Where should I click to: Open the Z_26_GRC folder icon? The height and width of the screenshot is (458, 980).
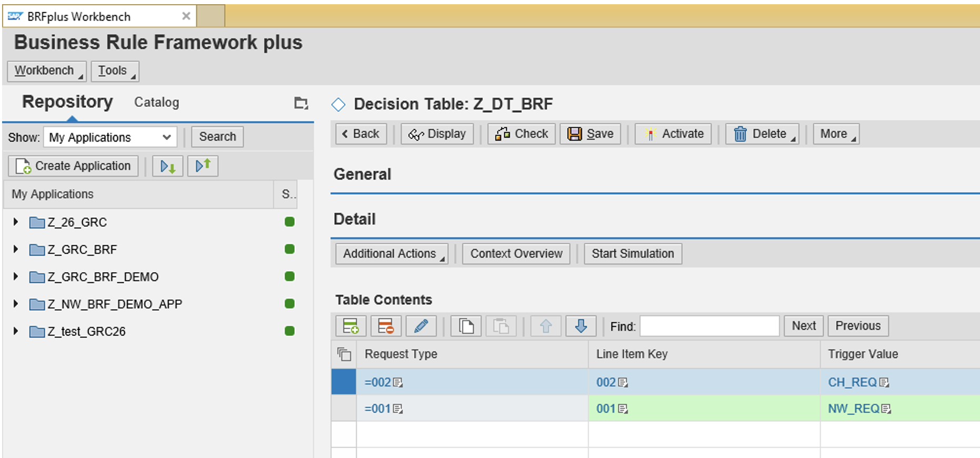click(x=37, y=223)
